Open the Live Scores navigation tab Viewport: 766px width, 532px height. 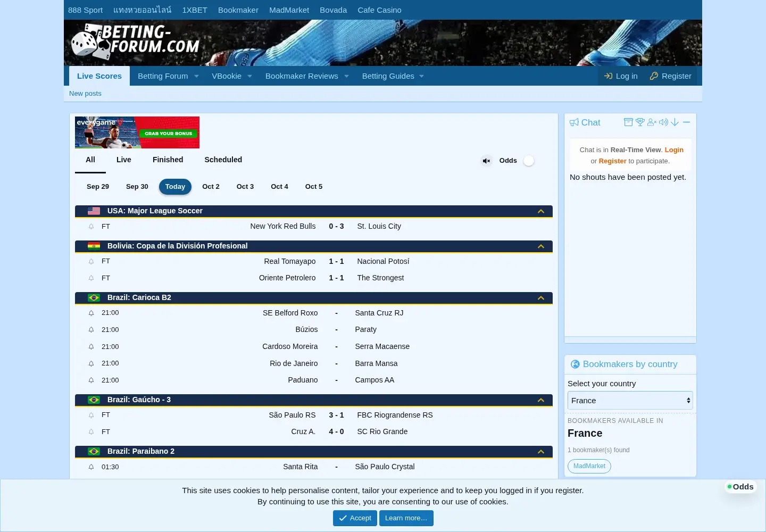[x=99, y=76]
